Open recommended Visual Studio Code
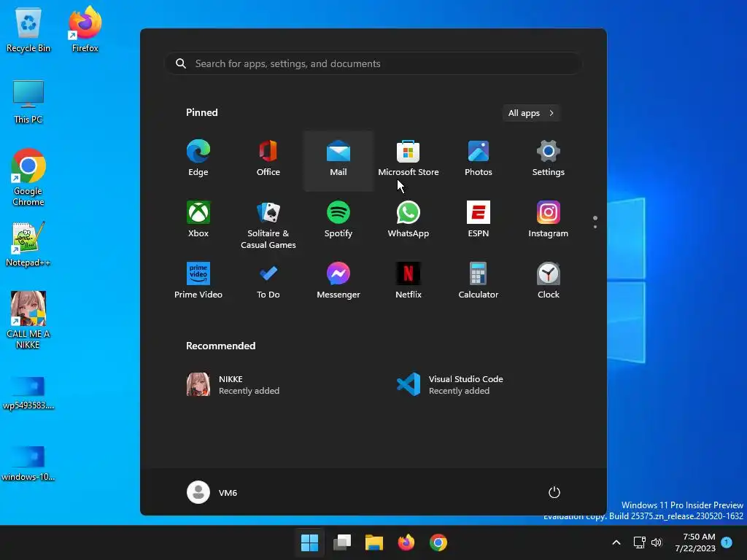Image resolution: width=747 pixels, height=560 pixels. tap(450, 385)
